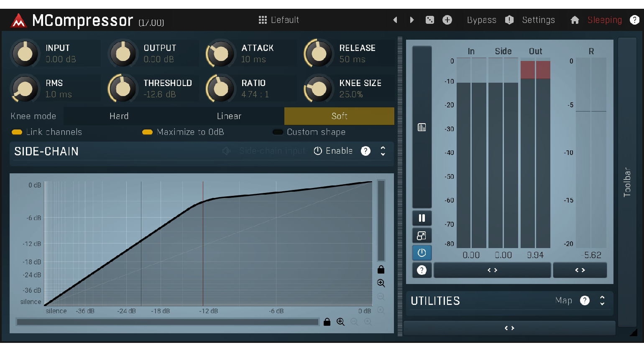Lock the graph's horizontal zoom

(327, 322)
